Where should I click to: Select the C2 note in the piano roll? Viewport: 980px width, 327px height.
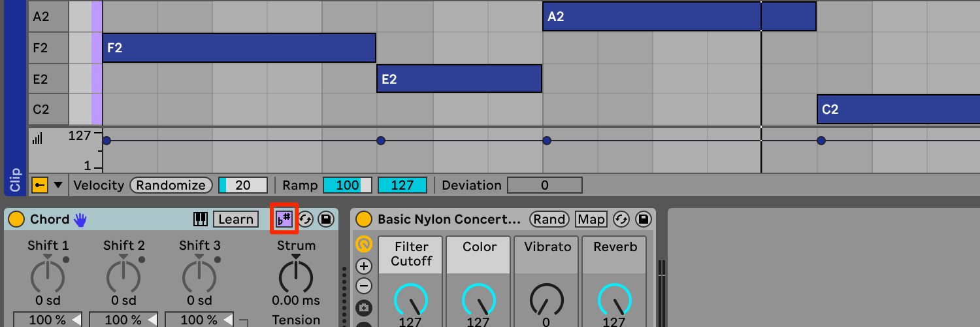click(x=898, y=109)
